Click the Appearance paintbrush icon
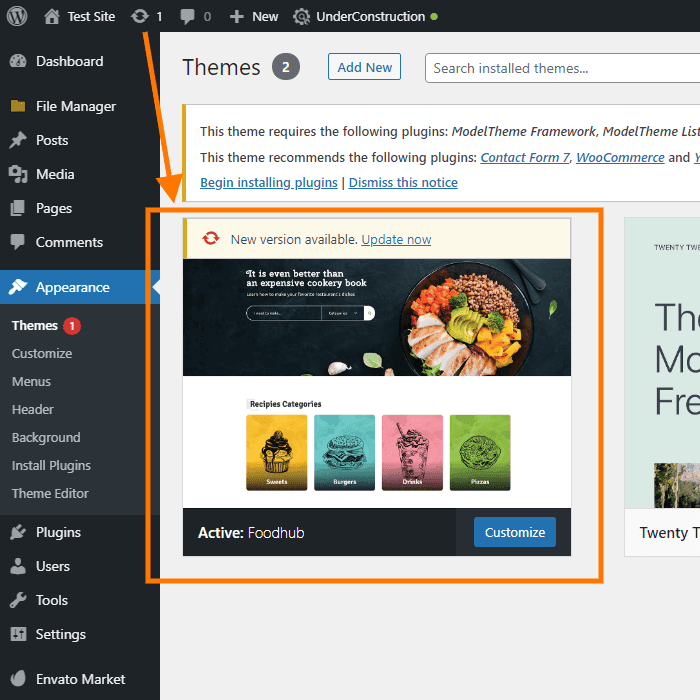Screen dimensions: 700x700 click(18, 287)
